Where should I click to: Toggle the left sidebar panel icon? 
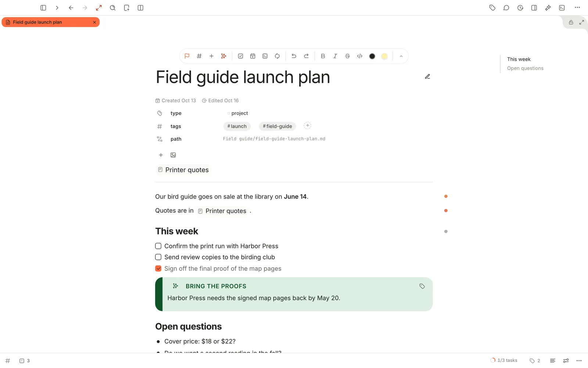coord(43,8)
